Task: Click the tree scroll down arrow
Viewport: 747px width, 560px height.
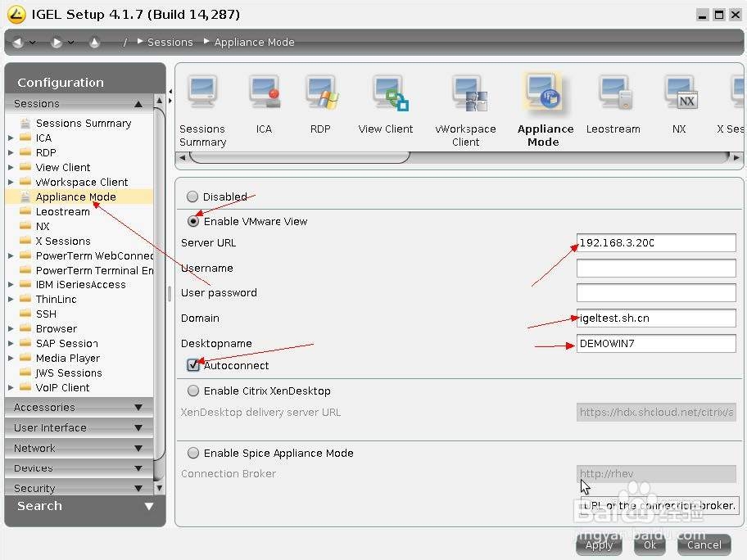Action: (x=159, y=488)
